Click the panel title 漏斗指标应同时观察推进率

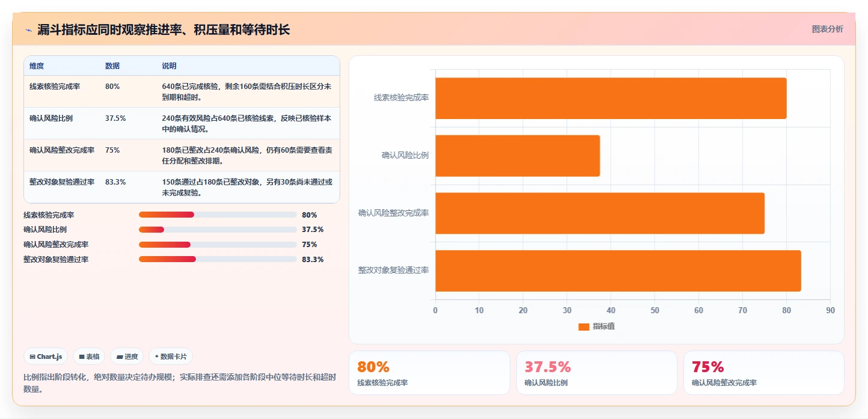click(x=164, y=29)
